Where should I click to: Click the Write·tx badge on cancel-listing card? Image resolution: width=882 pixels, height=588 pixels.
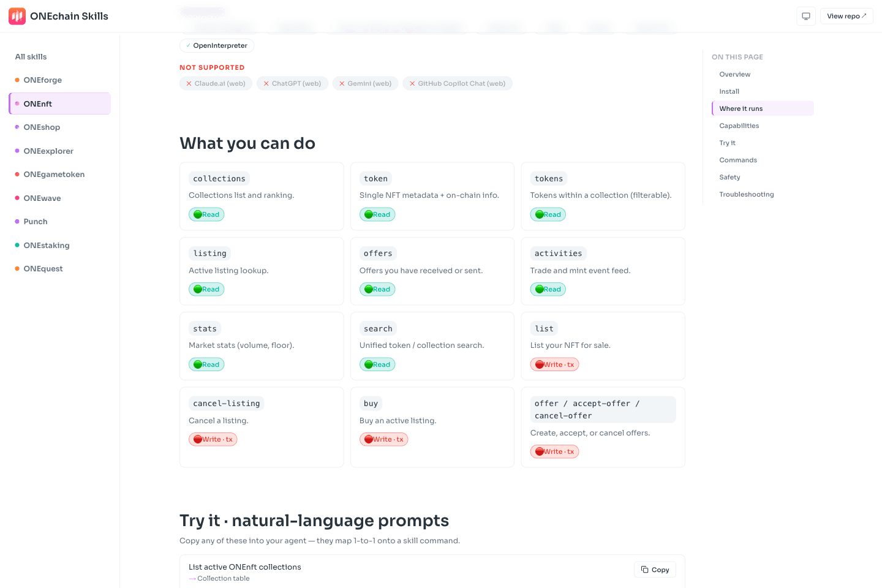click(213, 439)
